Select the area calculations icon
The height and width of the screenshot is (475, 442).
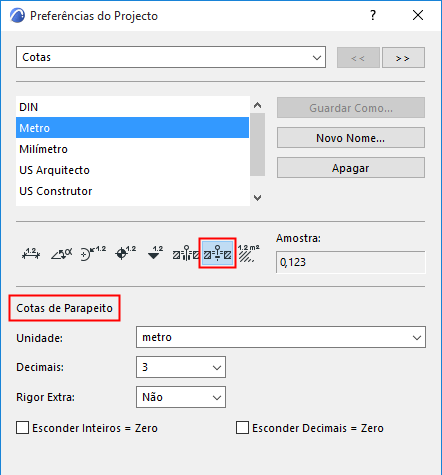pyautogui.click(x=248, y=253)
